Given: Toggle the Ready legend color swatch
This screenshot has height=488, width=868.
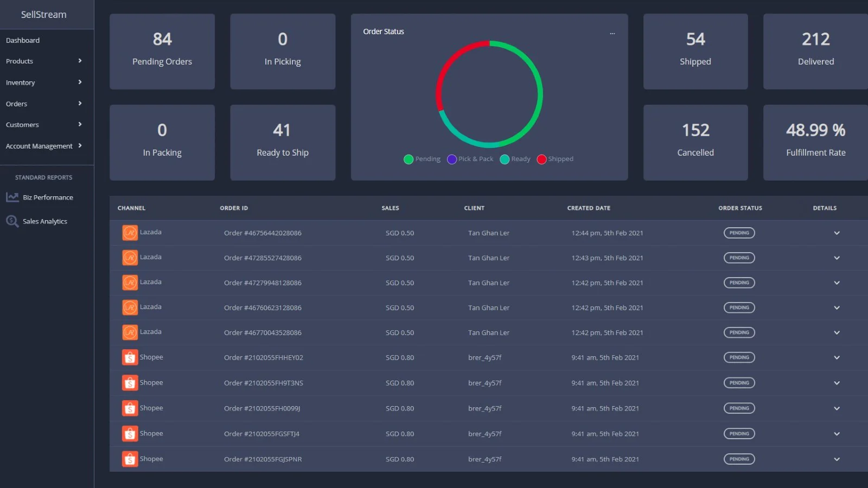Looking at the screenshot, I should click(x=505, y=159).
